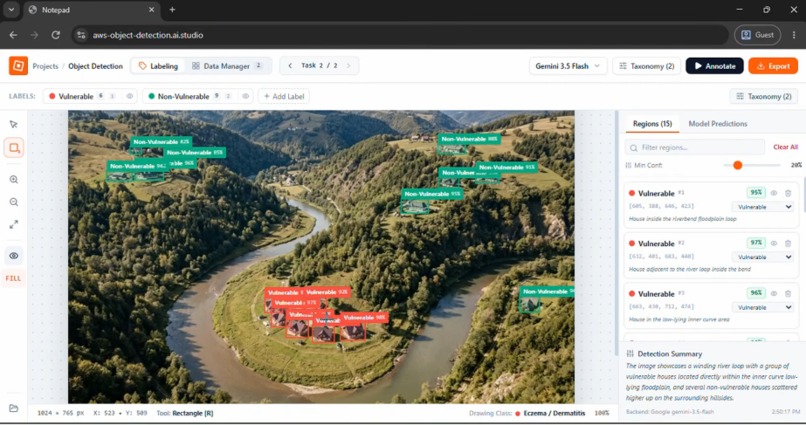Open class dropdown for Vulnerable region #2
The height and width of the screenshot is (425, 806).
point(763,257)
